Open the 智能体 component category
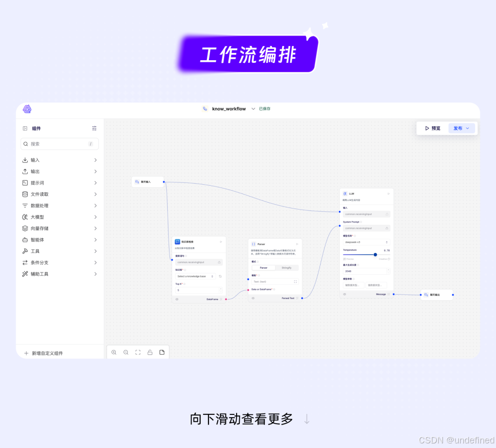Image resolution: width=496 pixels, height=448 pixels. pos(59,240)
